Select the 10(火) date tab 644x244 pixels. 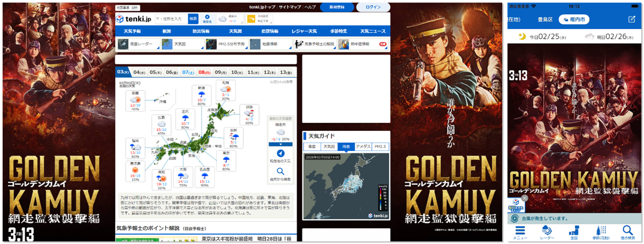(x=237, y=72)
